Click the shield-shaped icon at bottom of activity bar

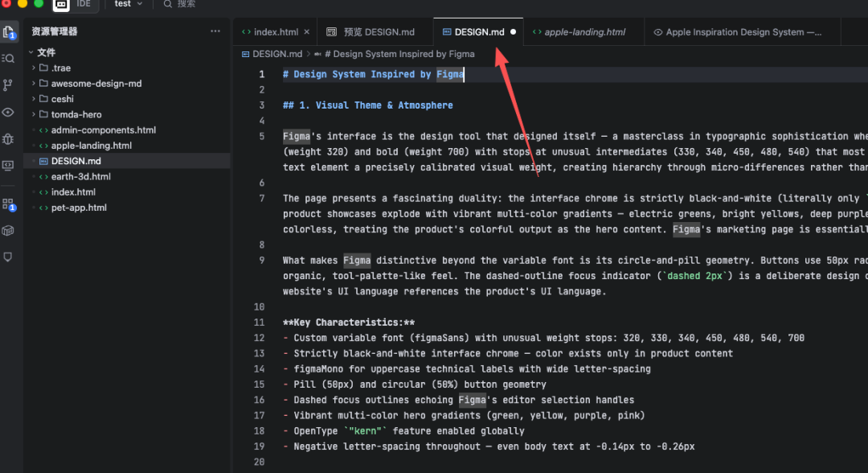click(9, 257)
